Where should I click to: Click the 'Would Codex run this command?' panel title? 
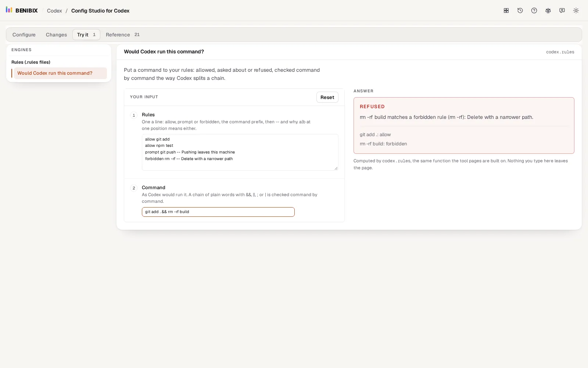[x=164, y=52]
